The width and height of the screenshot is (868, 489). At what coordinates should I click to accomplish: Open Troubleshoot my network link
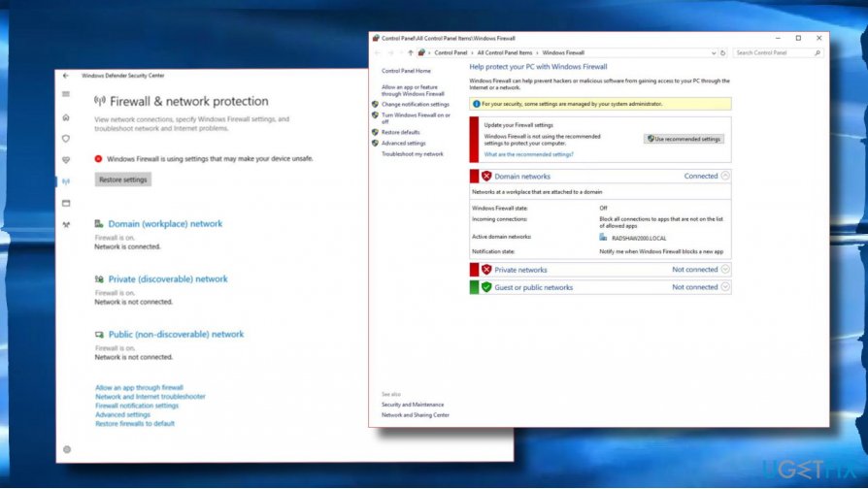click(x=413, y=154)
